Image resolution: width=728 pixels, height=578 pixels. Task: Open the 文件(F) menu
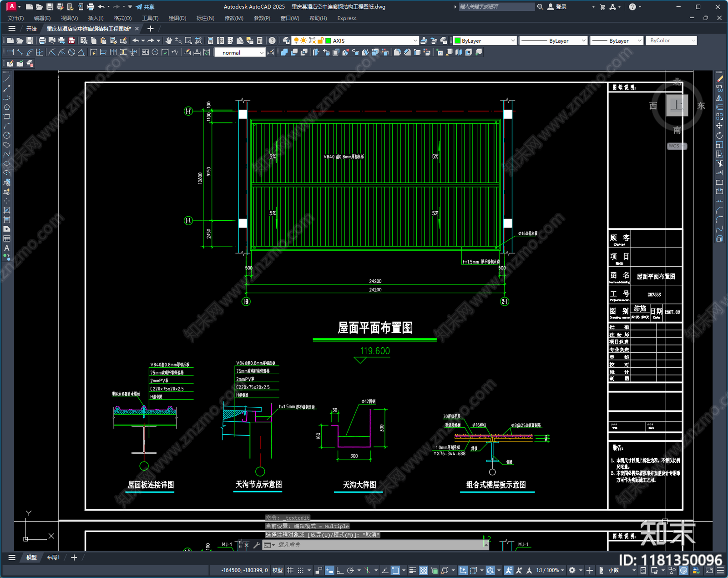click(x=15, y=18)
